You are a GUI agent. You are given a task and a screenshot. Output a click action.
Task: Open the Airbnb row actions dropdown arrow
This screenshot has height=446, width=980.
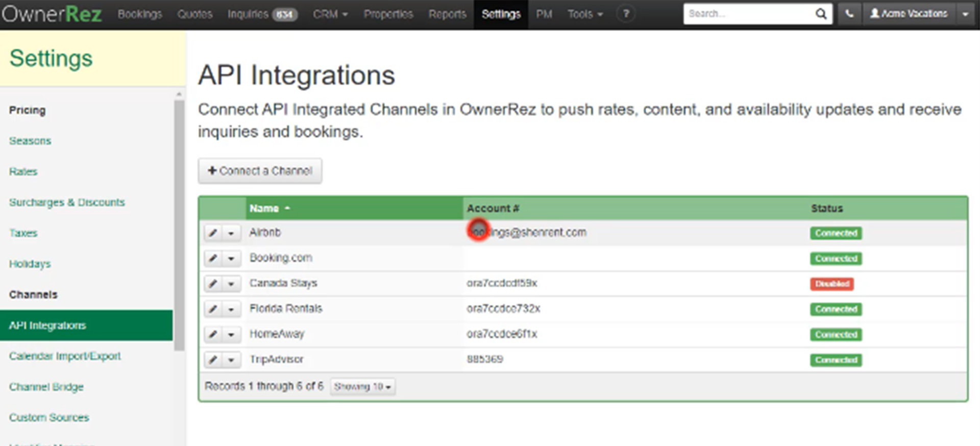(x=231, y=233)
